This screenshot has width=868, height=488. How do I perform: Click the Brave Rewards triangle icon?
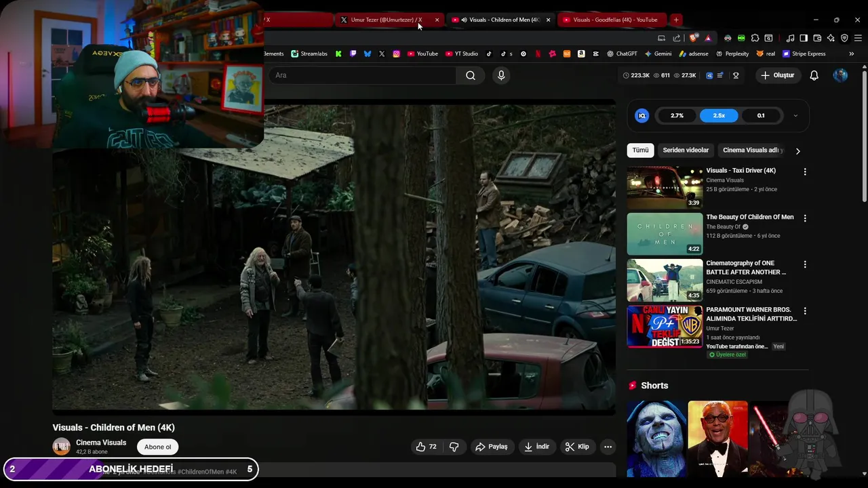click(x=708, y=38)
